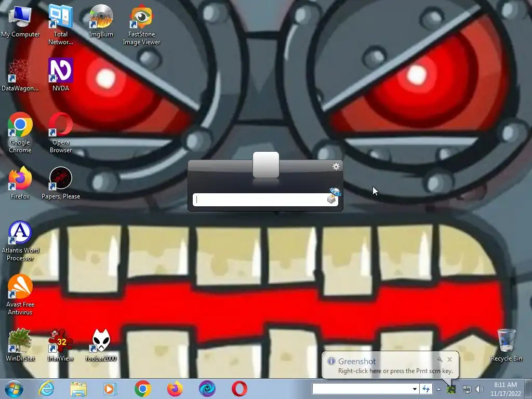The height and width of the screenshot is (399, 532).
Task: Select the NVDA desktop shortcut
Action: pyautogui.click(x=60, y=75)
